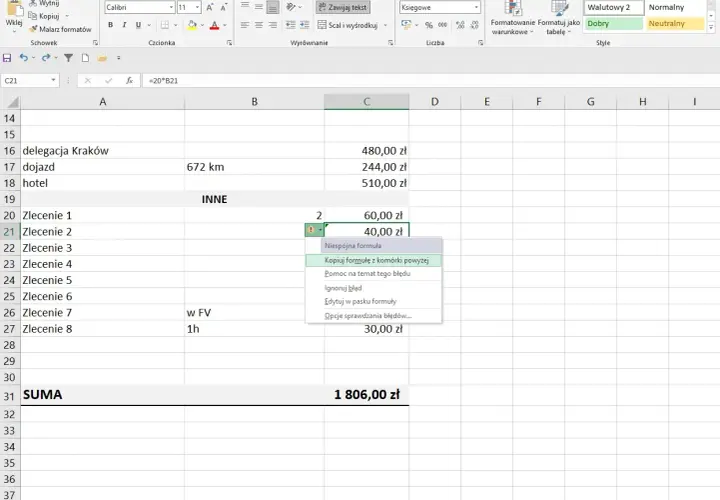Open Liczba number dialog launcher

[481, 43]
